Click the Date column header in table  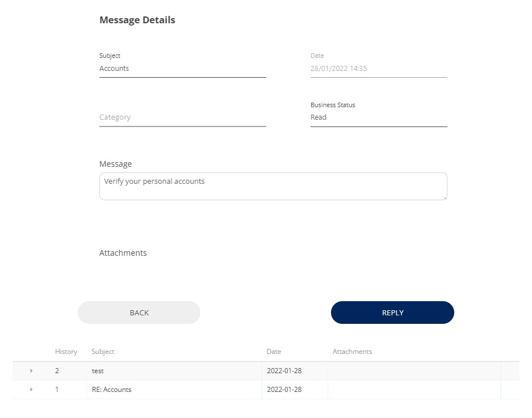(274, 352)
